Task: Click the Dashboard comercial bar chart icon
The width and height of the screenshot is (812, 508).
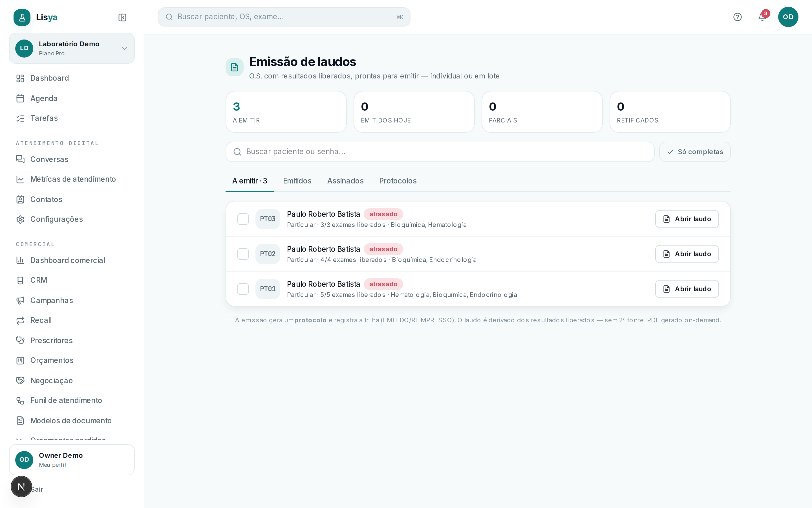Action: (x=20, y=260)
